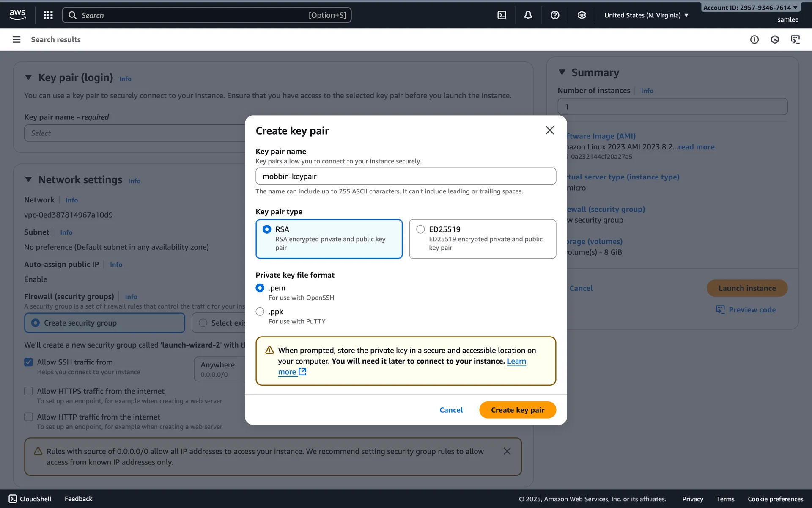Image resolution: width=812 pixels, height=508 pixels.
Task: Click the AWS logo home icon
Action: [x=17, y=14]
